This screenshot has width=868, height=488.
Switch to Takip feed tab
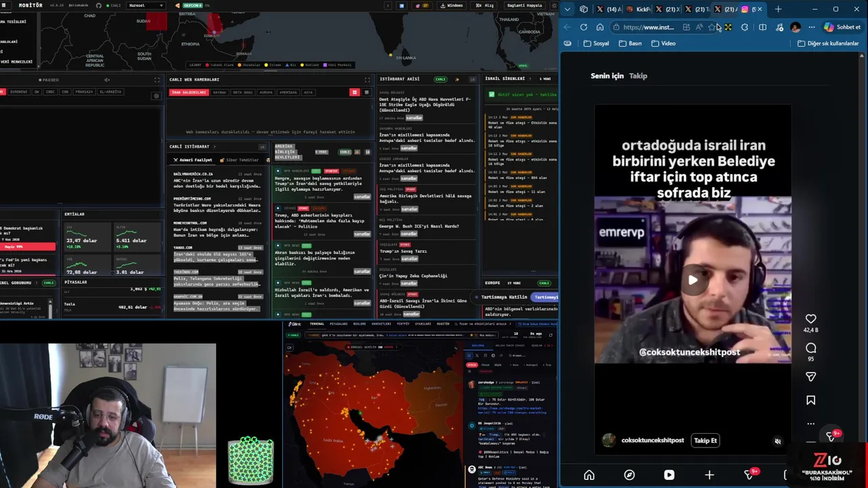coord(638,76)
